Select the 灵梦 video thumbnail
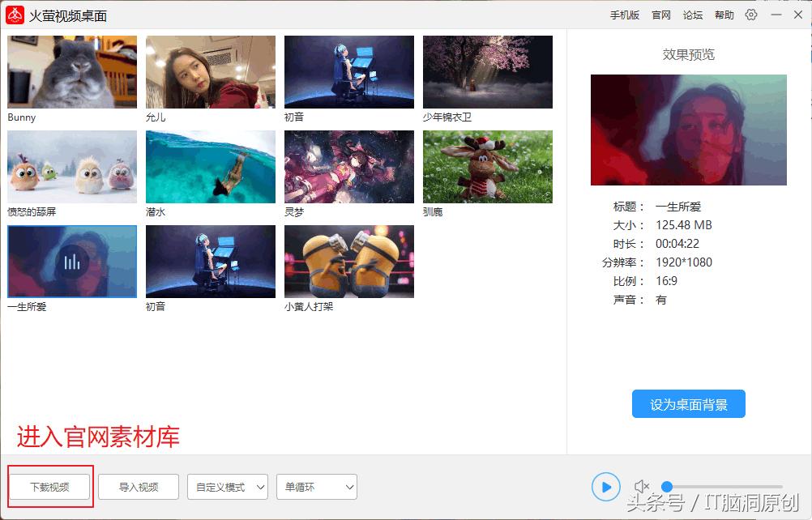Screen dimensions: 812x520 pos(348,166)
